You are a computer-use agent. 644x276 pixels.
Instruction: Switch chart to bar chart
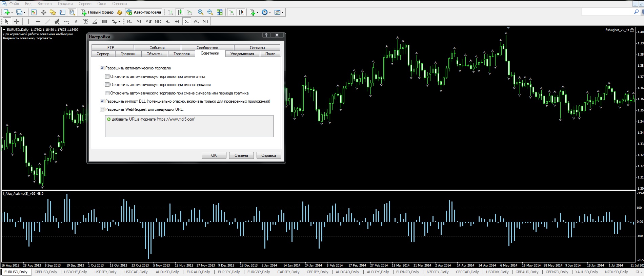coord(170,12)
